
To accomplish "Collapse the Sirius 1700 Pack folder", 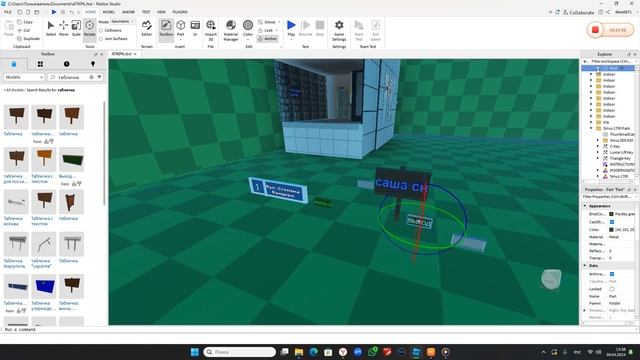I will click(591, 128).
